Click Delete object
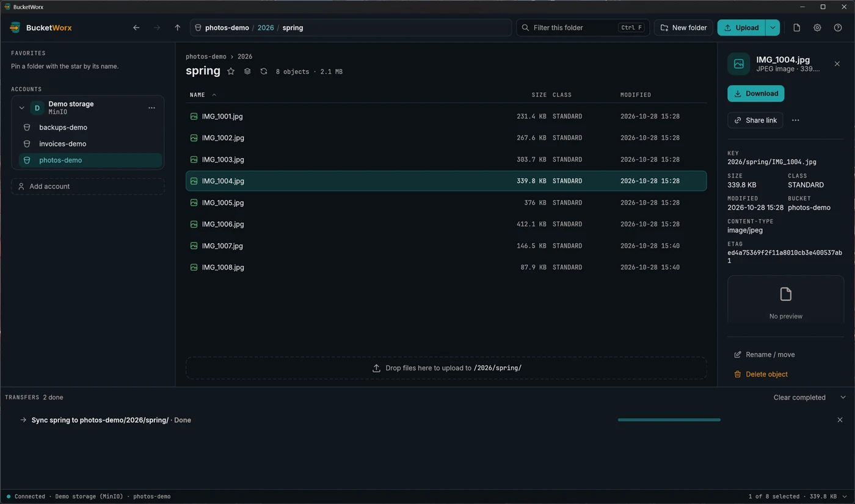855x504 pixels. click(760, 374)
